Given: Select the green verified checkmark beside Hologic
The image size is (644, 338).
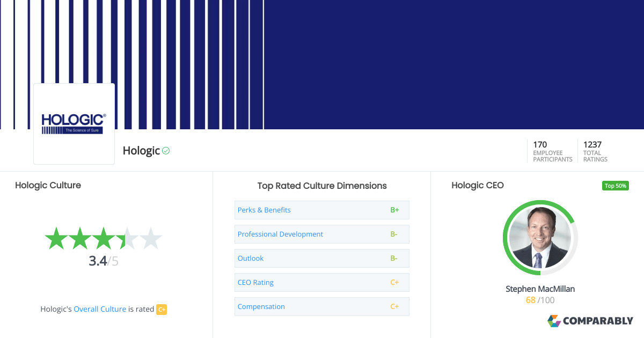Looking at the screenshot, I should (166, 150).
